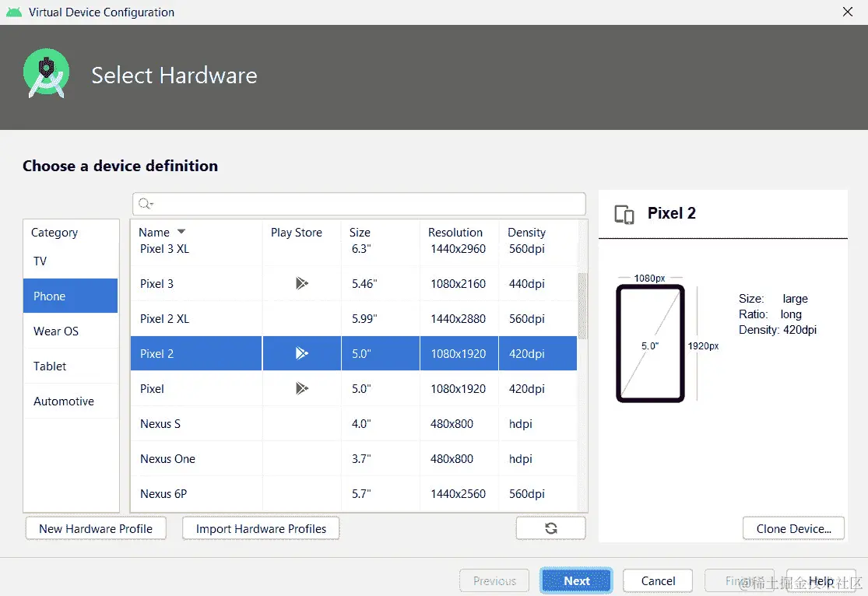Click the Clone Device button

click(793, 528)
